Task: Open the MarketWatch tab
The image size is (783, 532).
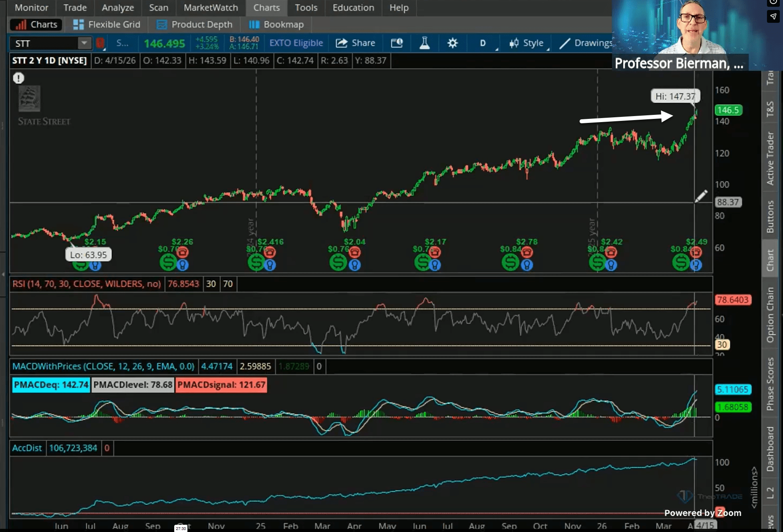Action: coord(211,8)
